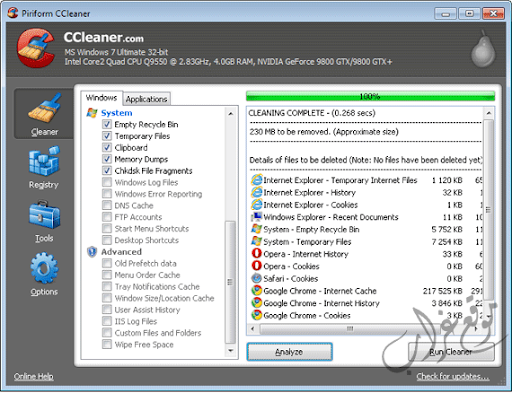Screen dimensions: 512x393
Task: Open the Options gear icon
Action: pos(44,268)
